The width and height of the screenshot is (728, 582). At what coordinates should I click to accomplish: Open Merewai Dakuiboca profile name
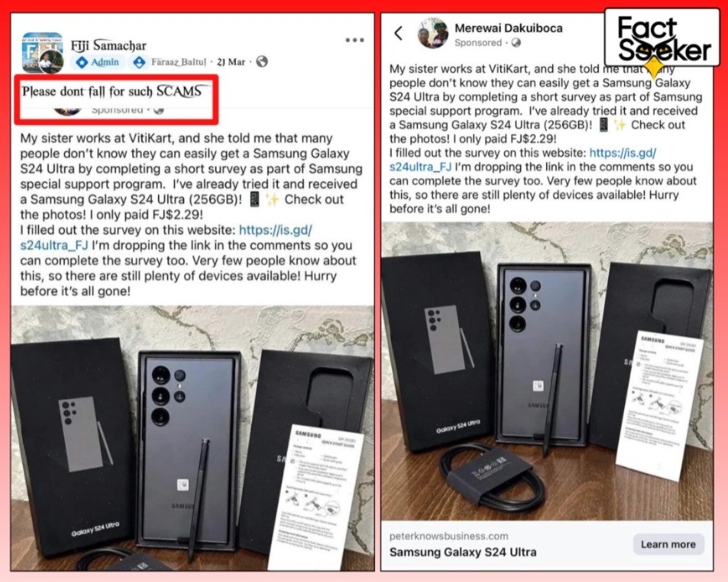coord(508,28)
